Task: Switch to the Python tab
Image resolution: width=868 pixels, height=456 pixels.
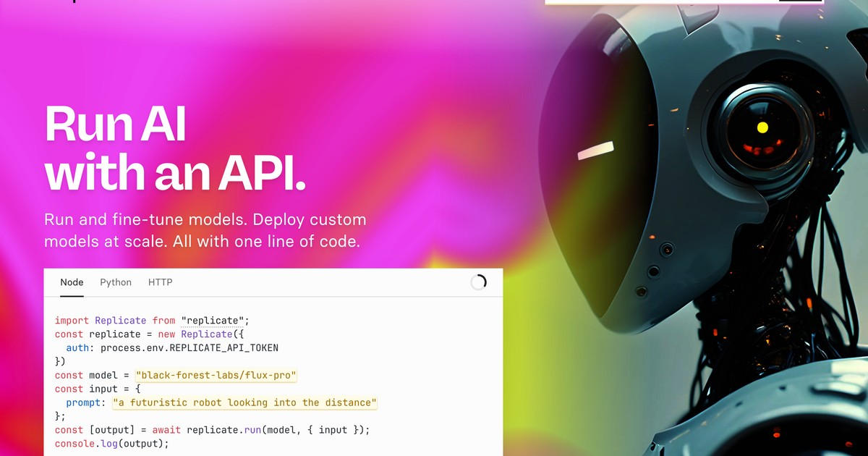Action: click(116, 282)
